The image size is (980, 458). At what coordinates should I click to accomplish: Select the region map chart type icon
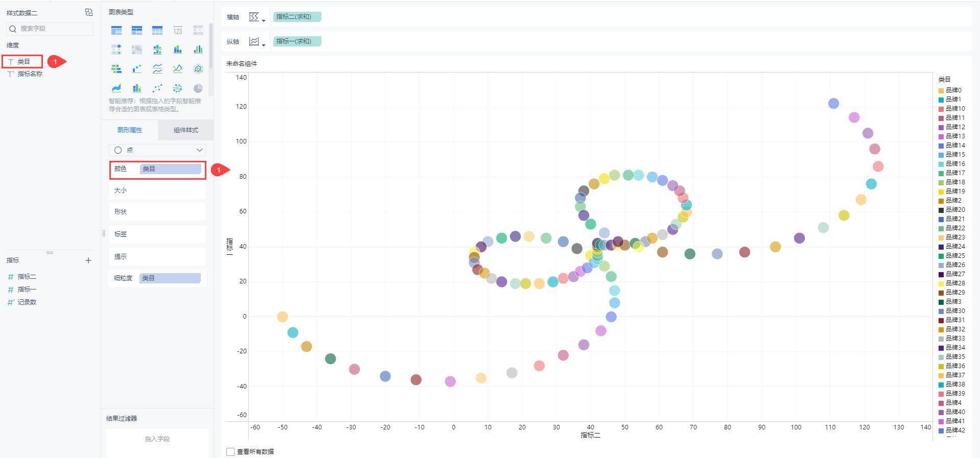137,50
